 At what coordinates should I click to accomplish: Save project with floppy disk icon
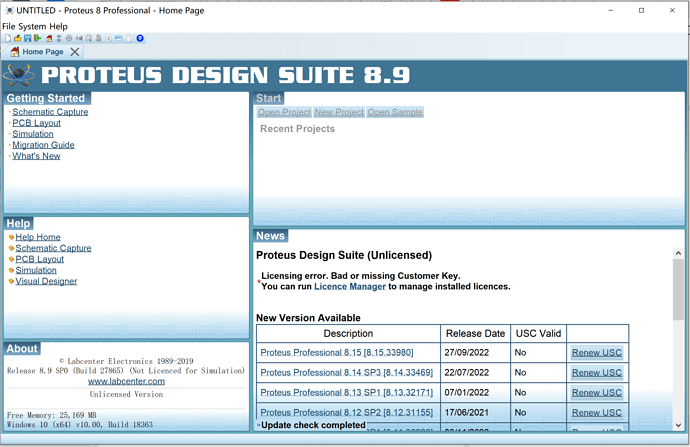click(27, 38)
